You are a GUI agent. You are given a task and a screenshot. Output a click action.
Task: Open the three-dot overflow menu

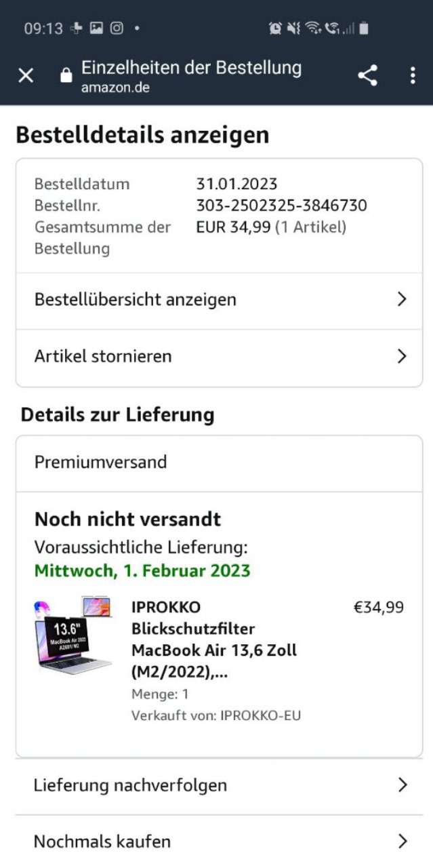point(412,75)
